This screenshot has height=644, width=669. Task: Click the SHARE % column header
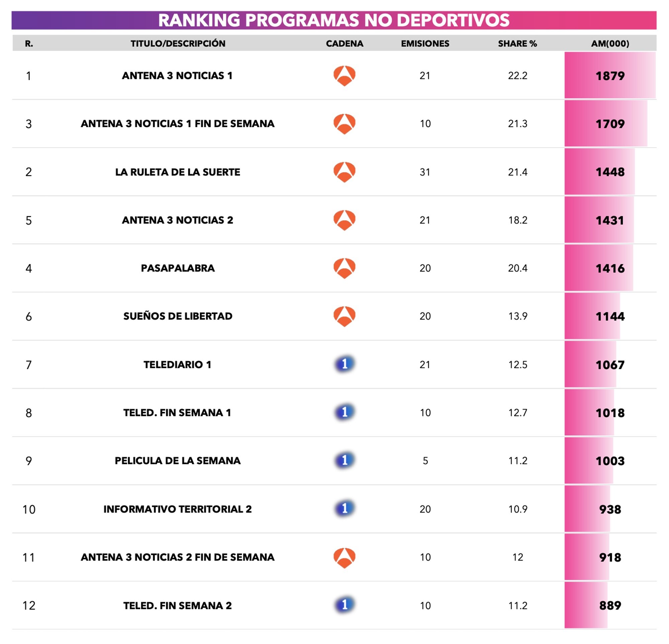coord(517,44)
